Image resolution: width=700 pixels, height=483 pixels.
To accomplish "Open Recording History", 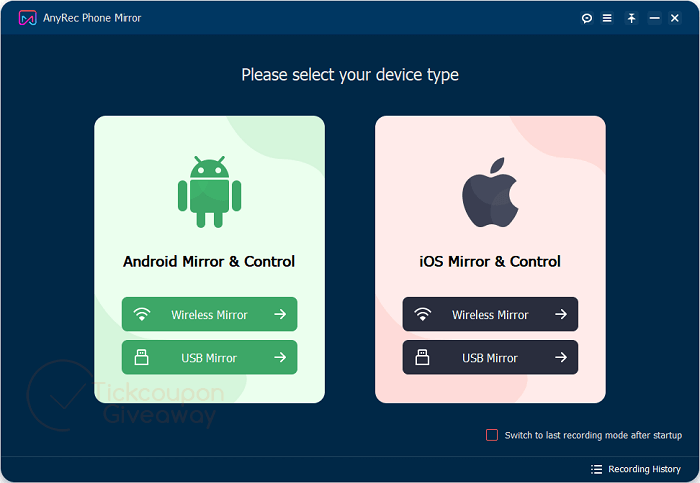I will (636, 469).
